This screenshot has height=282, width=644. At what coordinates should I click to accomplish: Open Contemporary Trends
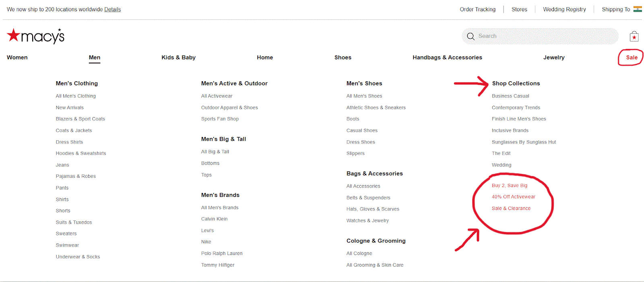pyautogui.click(x=516, y=108)
